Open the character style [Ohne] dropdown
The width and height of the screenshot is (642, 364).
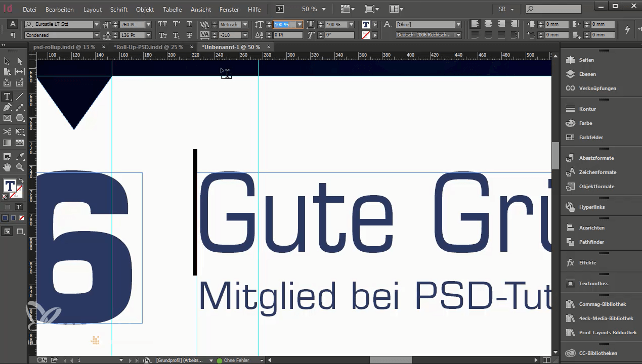coord(458,24)
